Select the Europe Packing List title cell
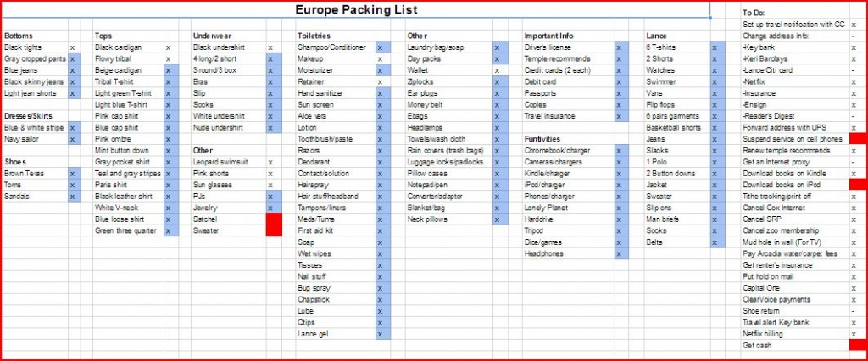868x361 pixels. tap(355, 10)
